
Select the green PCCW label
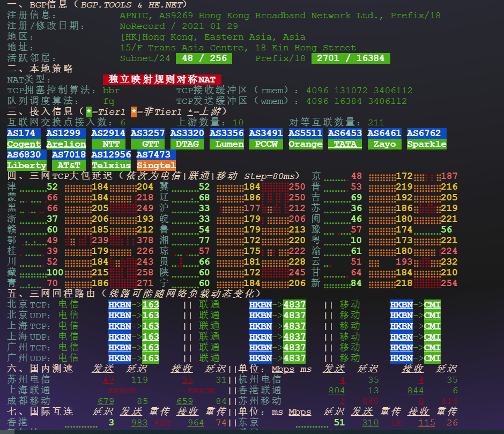(x=266, y=144)
